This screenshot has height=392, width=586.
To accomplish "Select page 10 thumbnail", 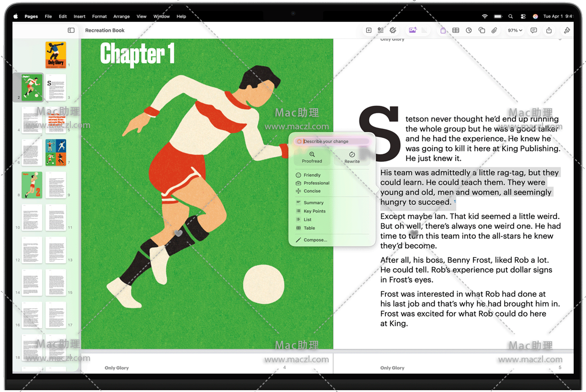I will 32,217.
